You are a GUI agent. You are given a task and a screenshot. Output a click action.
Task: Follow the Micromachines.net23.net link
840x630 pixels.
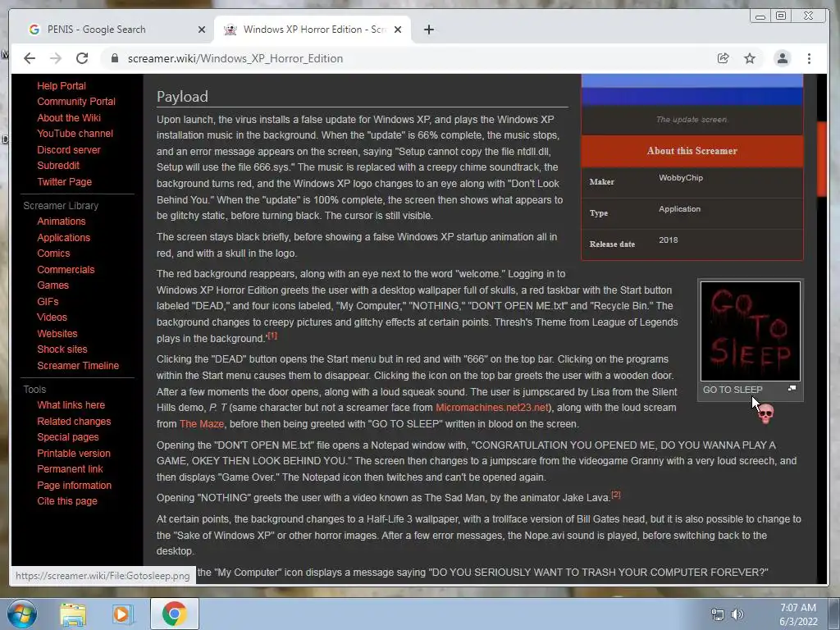pos(492,408)
